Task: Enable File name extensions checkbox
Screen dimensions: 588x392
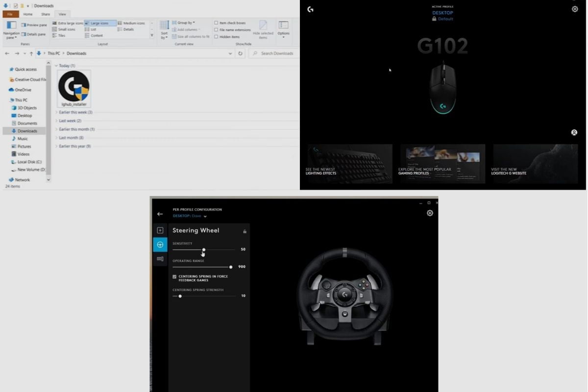Action: (216, 29)
